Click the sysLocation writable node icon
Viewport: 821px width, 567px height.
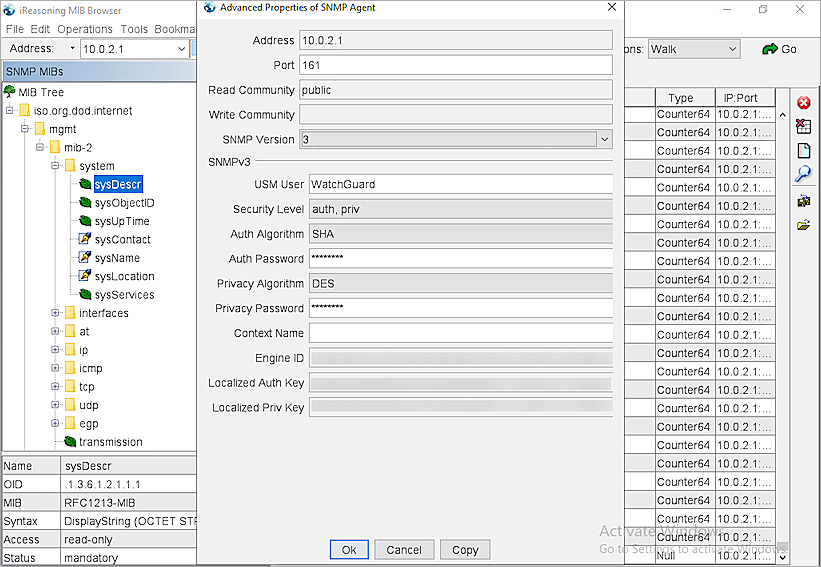coord(85,275)
